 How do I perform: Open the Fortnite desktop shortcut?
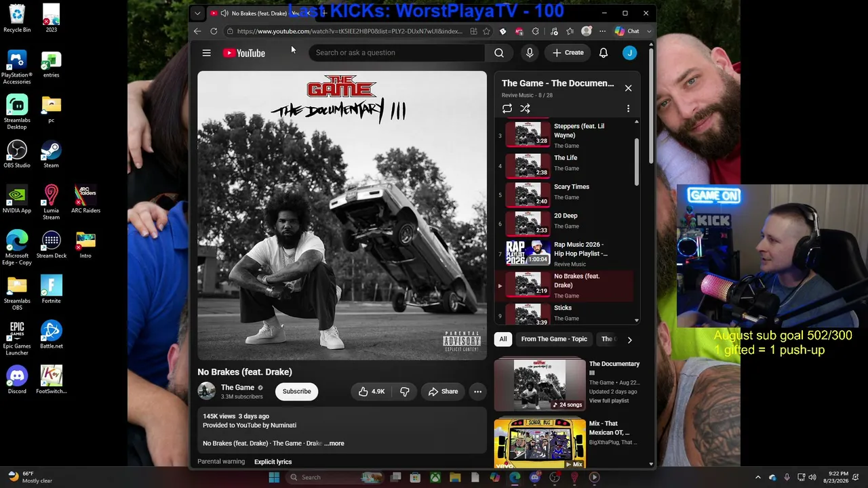click(51, 289)
